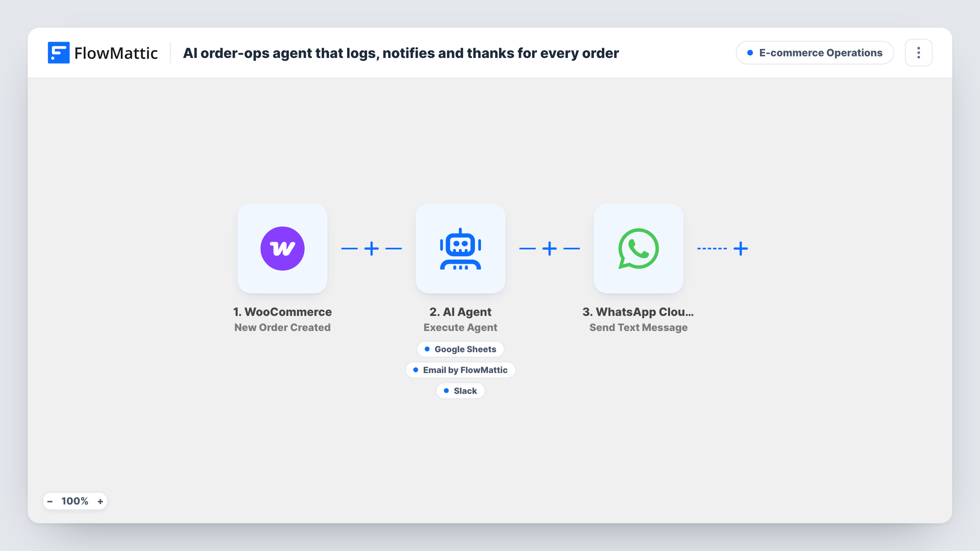Open the WooCommerce trigger node
This screenshot has height=551, width=980.
tap(282, 248)
